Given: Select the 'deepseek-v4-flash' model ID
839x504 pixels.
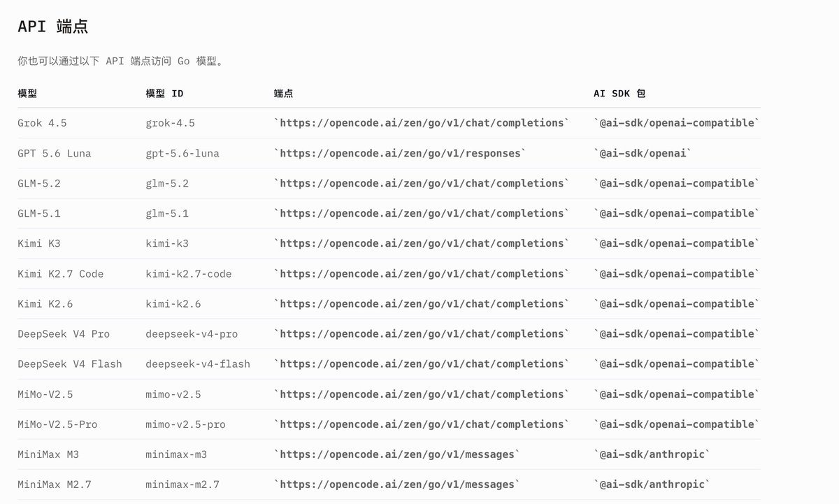Looking at the screenshot, I should point(198,364).
